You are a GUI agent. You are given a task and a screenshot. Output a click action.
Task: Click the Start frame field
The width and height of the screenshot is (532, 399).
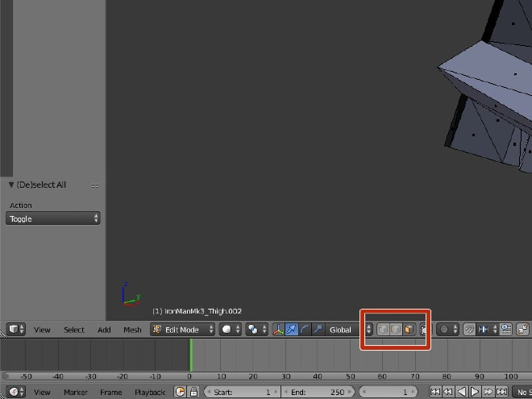tap(242, 392)
